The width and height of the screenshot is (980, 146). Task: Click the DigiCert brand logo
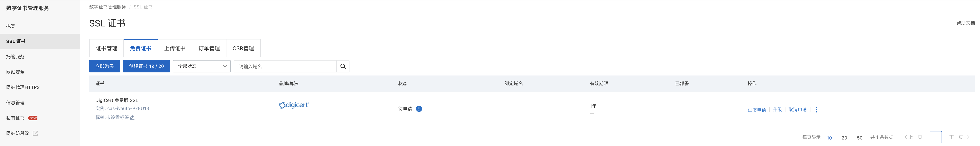[x=294, y=105]
